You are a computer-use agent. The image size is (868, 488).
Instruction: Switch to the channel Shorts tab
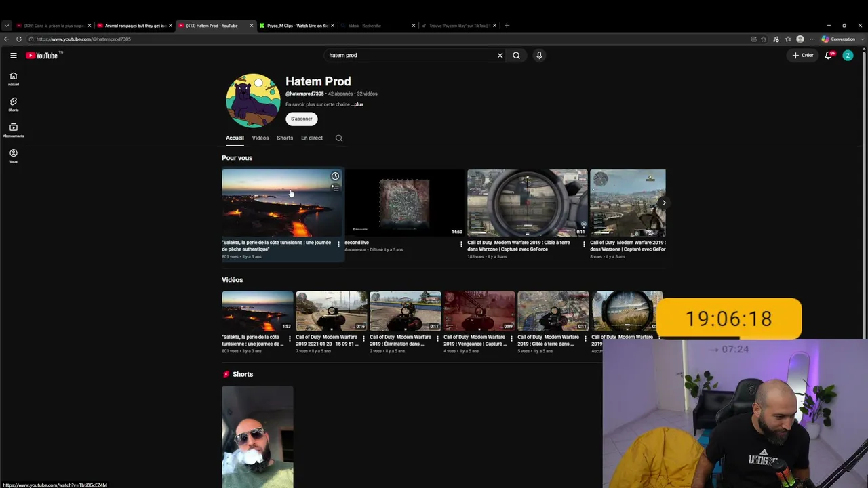click(285, 138)
